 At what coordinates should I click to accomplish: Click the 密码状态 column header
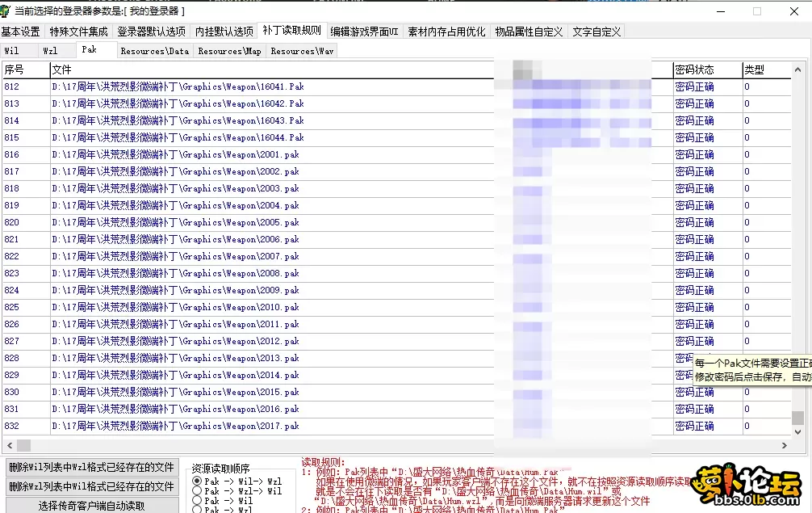(x=707, y=69)
